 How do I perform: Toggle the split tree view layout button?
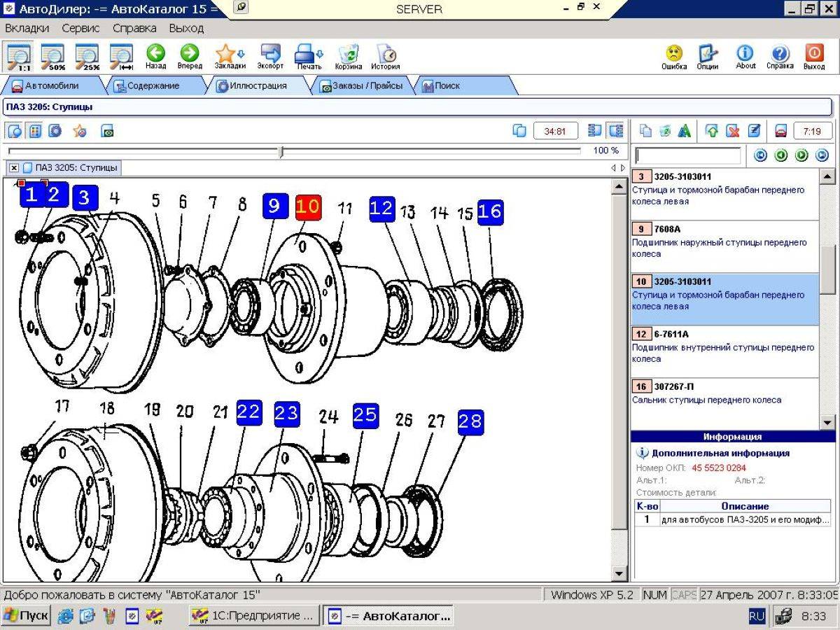pos(616,131)
